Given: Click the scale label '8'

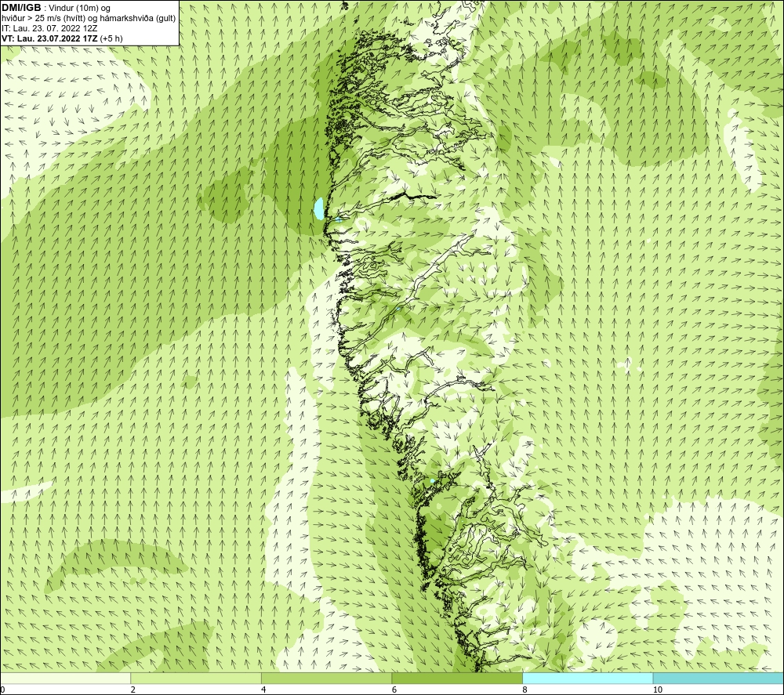Looking at the screenshot, I should click(525, 690).
